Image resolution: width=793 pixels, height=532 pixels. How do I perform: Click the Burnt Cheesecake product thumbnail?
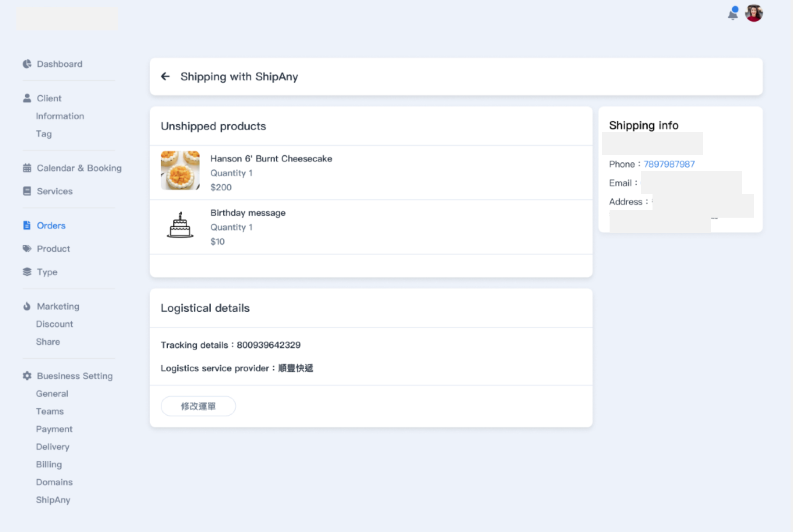pos(180,170)
